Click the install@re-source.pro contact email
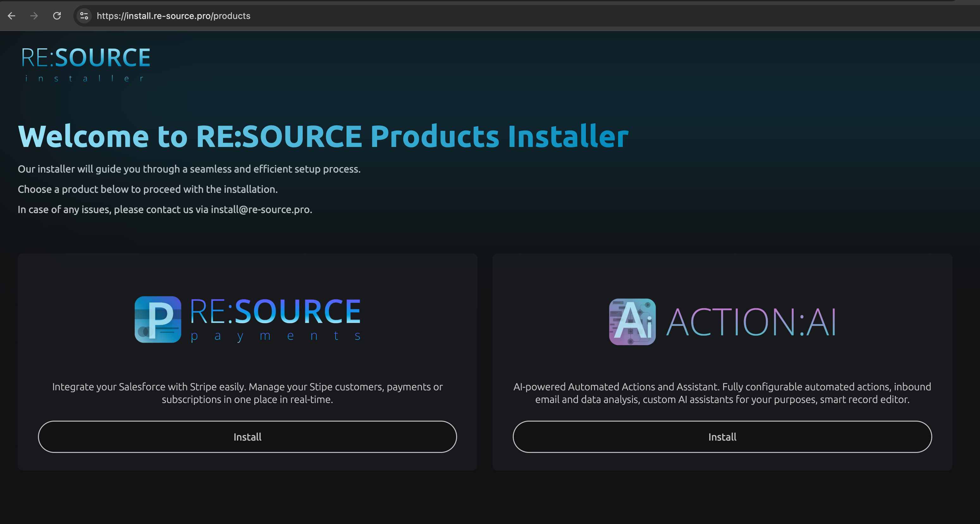 (x=260, y=209)
